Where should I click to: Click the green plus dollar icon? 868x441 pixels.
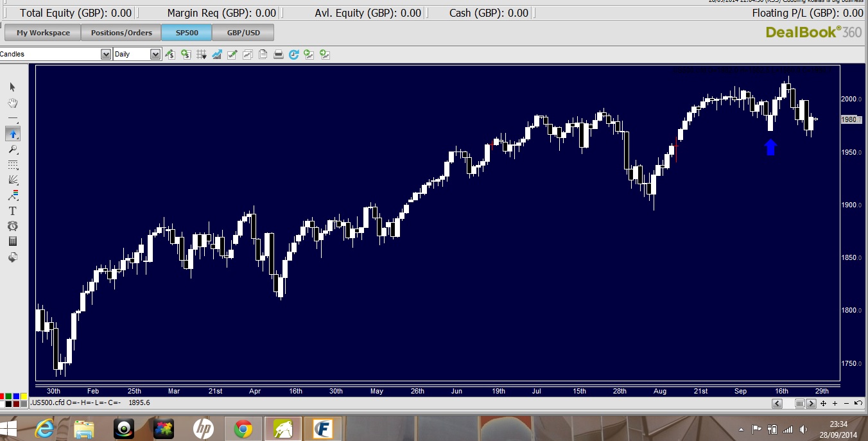point(186,55)
